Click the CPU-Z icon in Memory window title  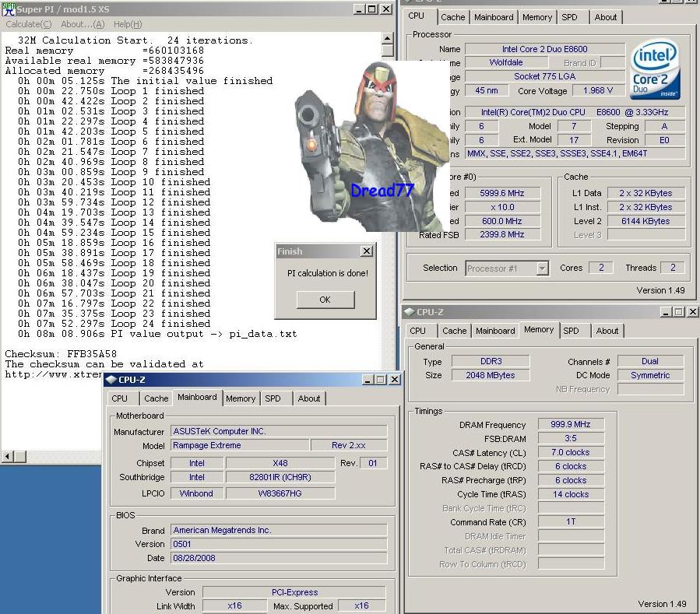(409, 312)
